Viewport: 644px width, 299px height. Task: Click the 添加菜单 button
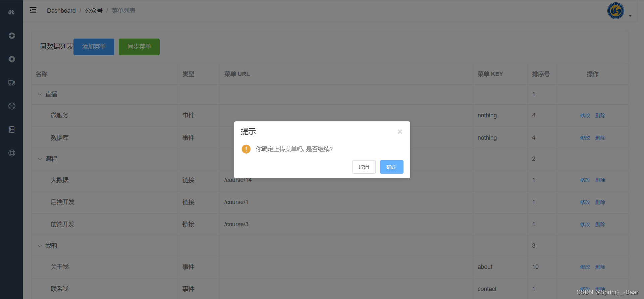[x=94, y=47]
